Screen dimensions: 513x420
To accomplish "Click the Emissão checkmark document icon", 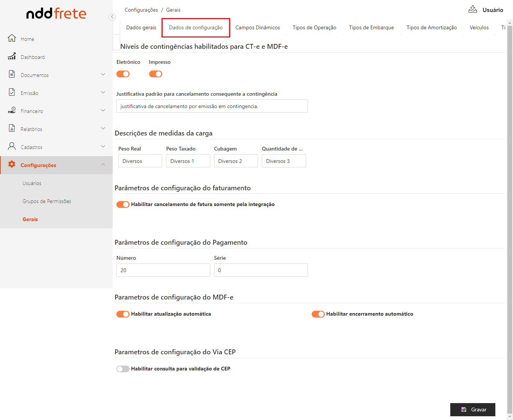I will tap(12, 92).
